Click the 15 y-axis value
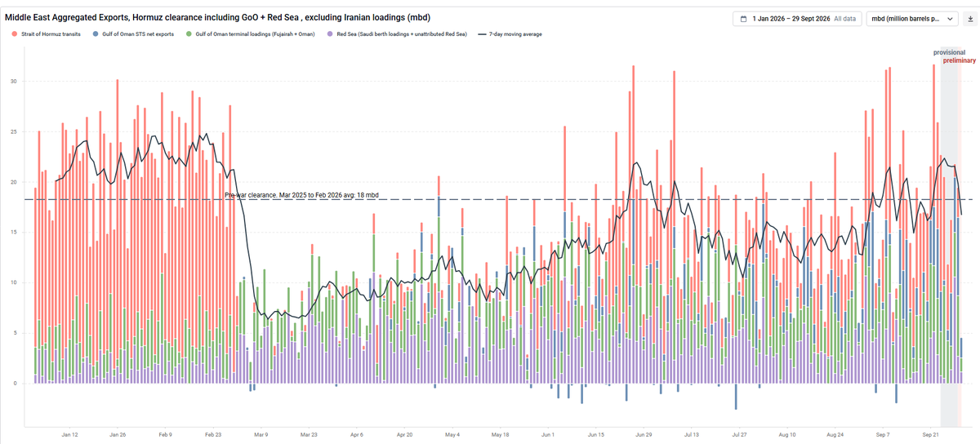Viewport: 980px width, 444px height. [x=13, y=233]
